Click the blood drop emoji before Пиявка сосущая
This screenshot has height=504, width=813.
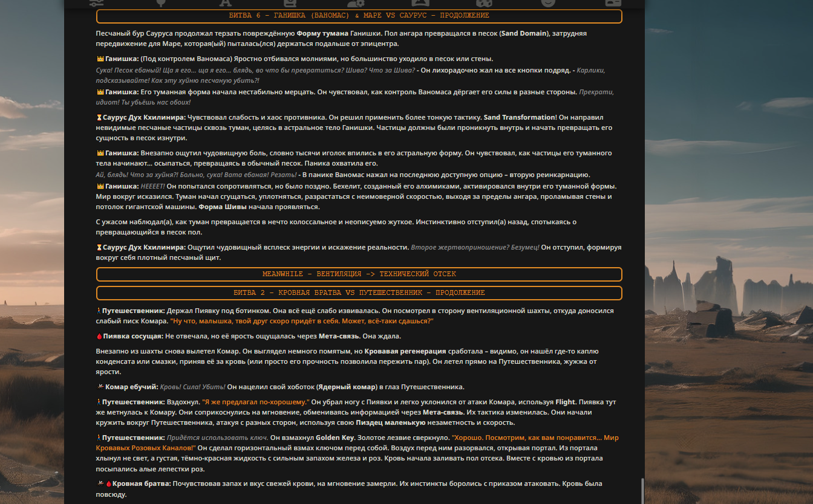(x=99, y=336)
